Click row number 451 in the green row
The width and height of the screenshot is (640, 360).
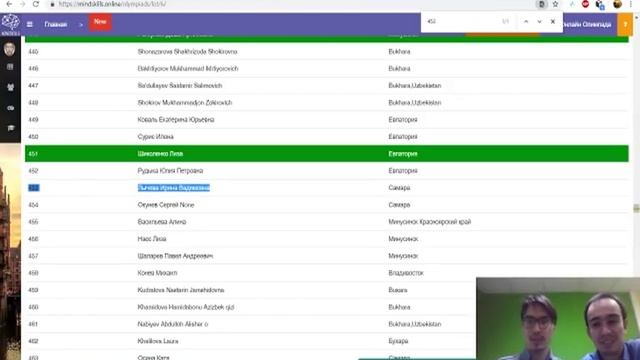point(33,154)
